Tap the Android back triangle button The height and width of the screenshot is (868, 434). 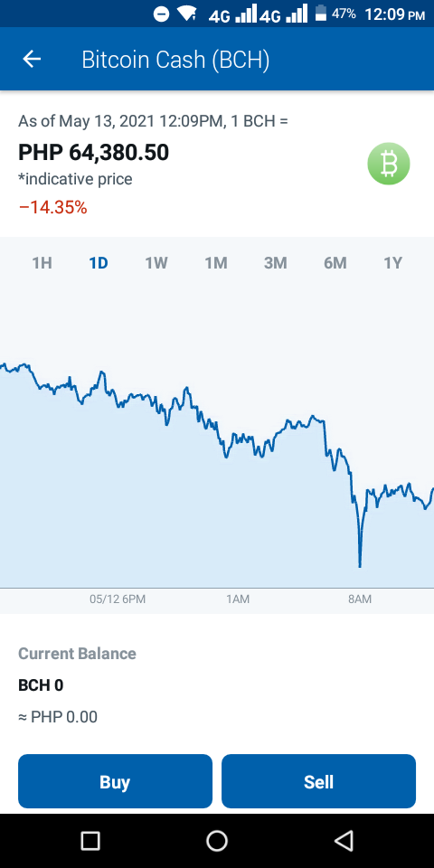pos(344,841)
